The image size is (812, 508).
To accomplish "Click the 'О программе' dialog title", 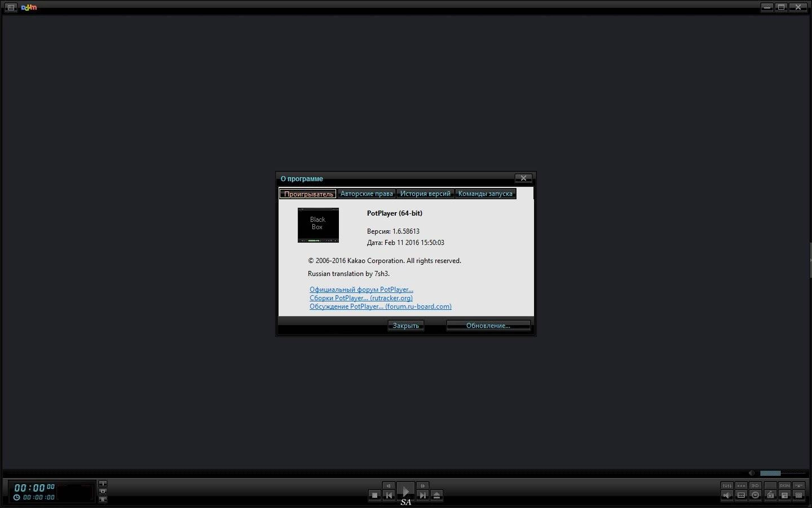I will [302, 179].
